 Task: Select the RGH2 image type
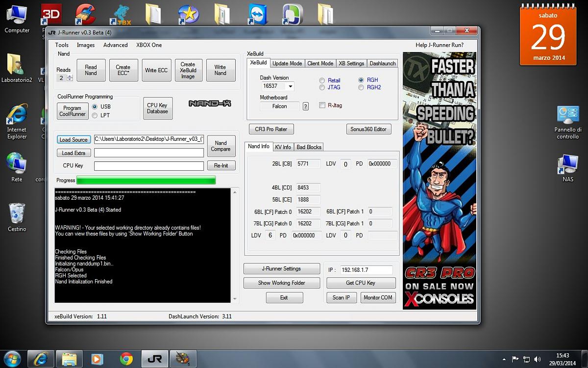370,87
